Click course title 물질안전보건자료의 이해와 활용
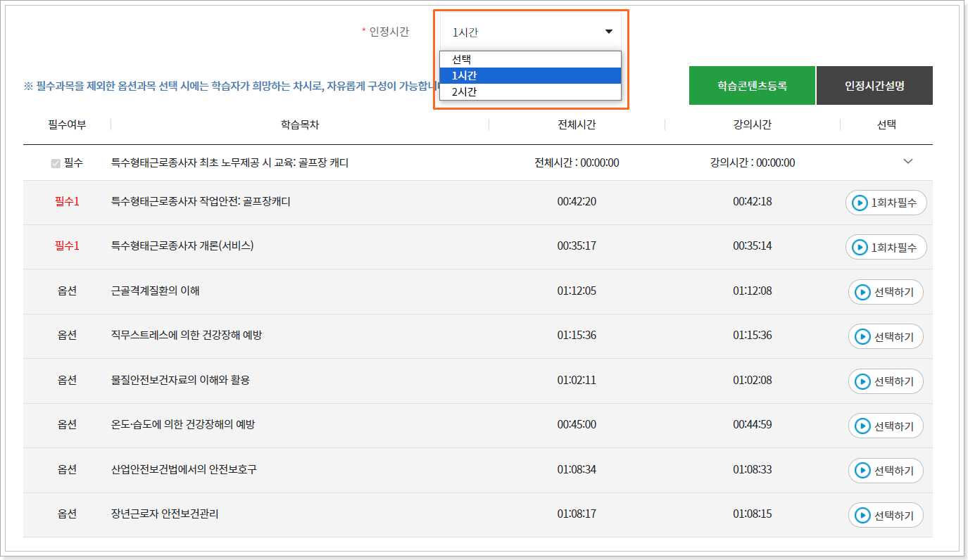Viewport: 968px width, 560px height. pos(180,380)
